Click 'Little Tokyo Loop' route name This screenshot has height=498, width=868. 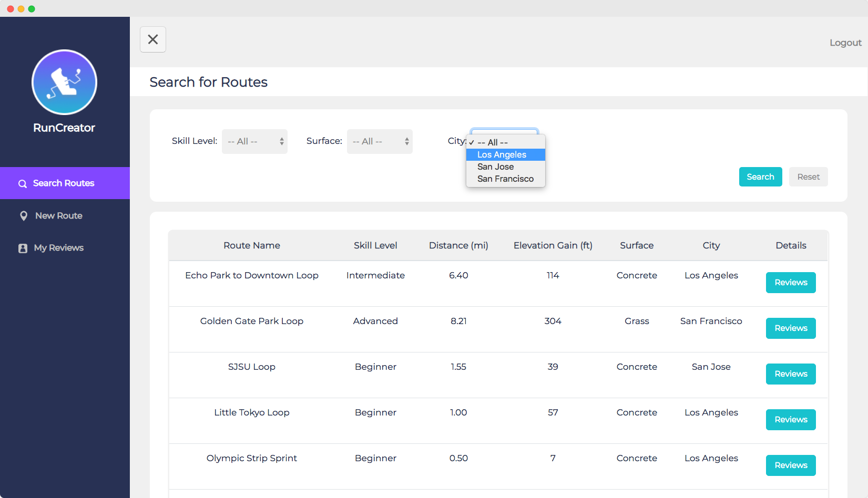click(252, 412)
